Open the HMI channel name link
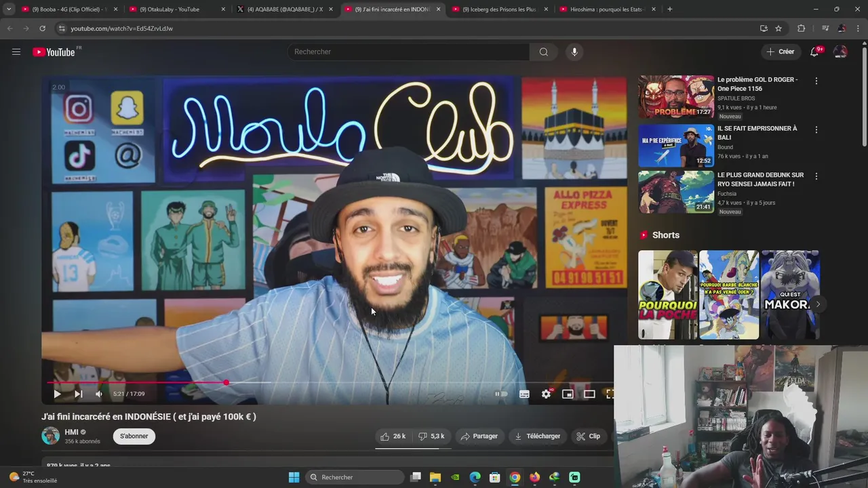This screenshot has width=868, height=488. coord(71,432)
